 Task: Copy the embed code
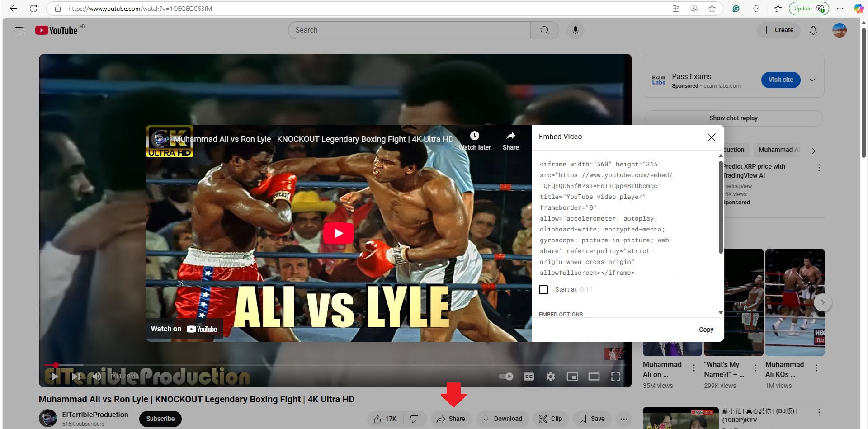coord(706,330)
